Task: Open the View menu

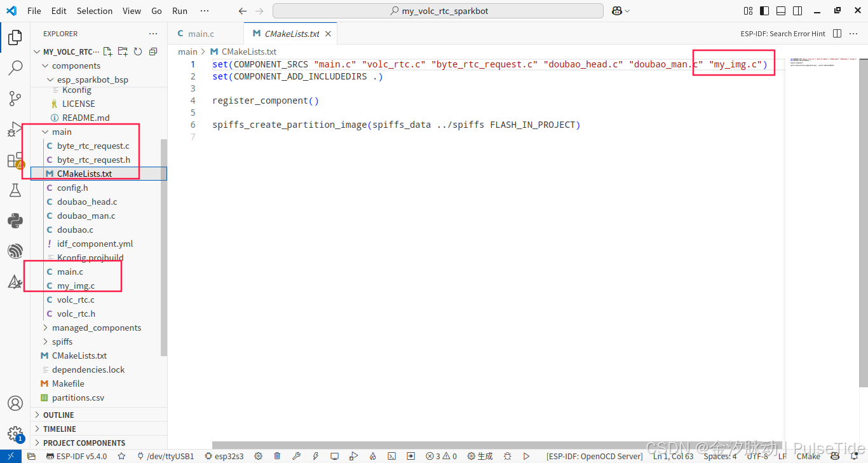Action: 132,11
